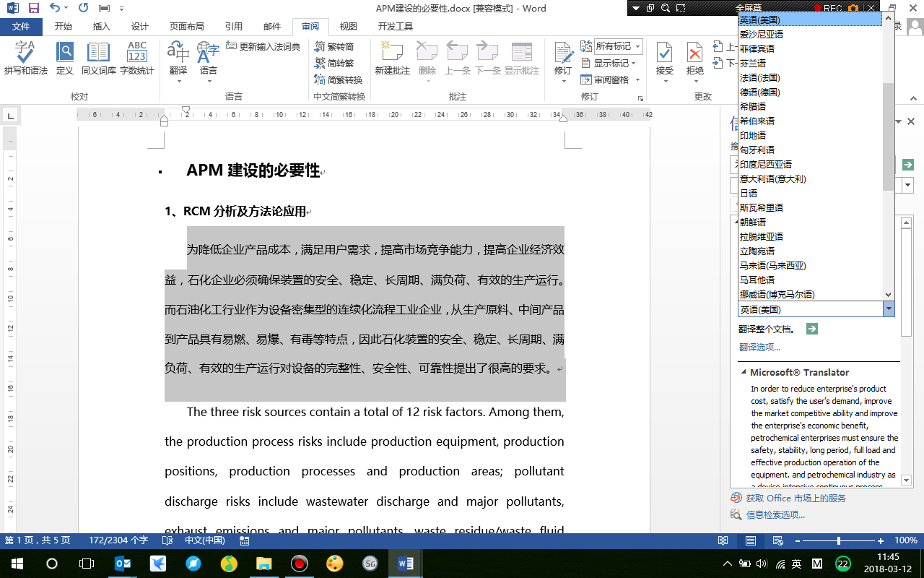
Task: Click 更新输入法词典
Action: [x=263, y=46]
